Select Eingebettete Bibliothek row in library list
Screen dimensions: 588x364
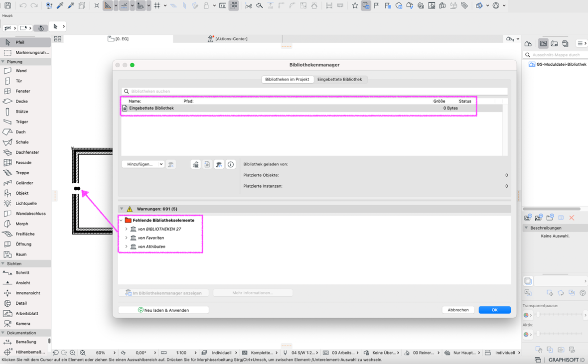click(x=311, y=109)
